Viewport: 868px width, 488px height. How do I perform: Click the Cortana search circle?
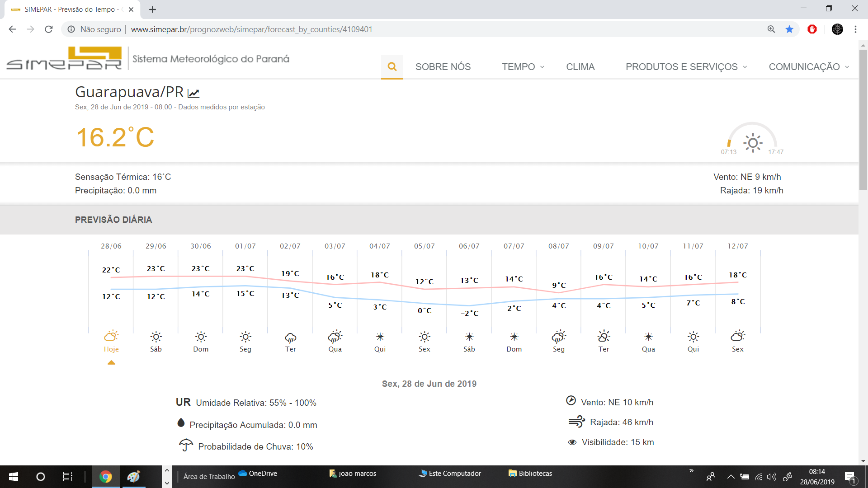[x=41, y=477]
